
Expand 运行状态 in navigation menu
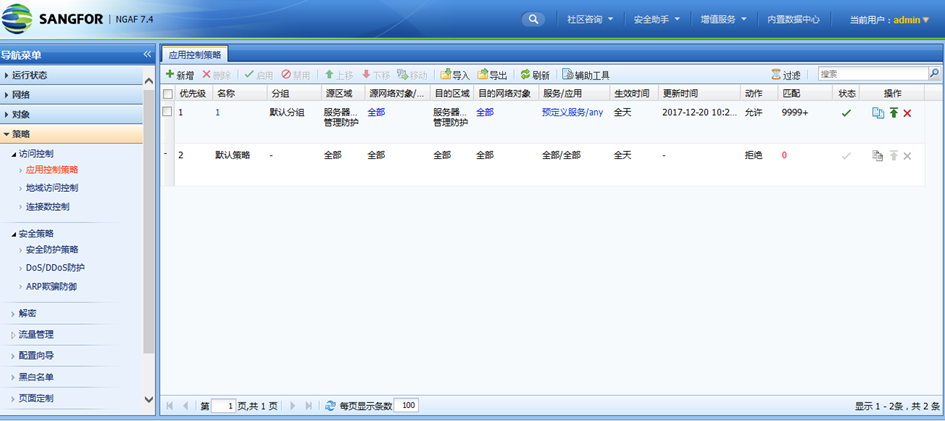[x=71, y=75]
